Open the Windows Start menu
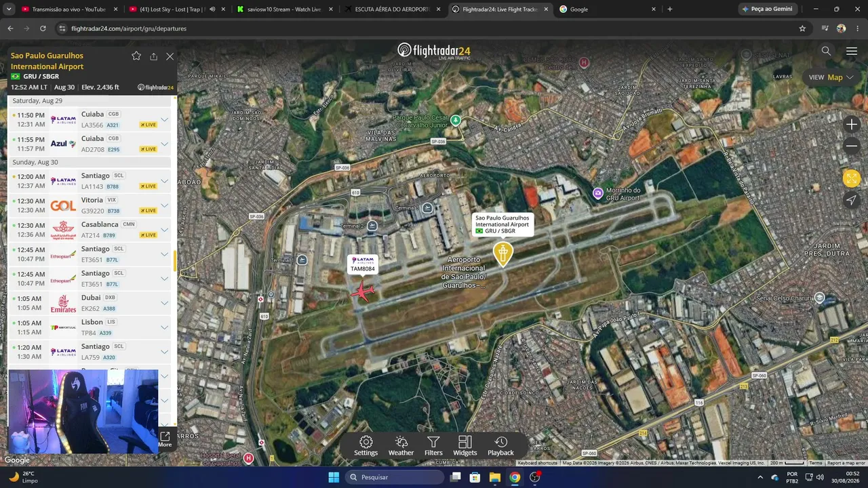Viewport: 868px width, 488px height. point(334,477)
